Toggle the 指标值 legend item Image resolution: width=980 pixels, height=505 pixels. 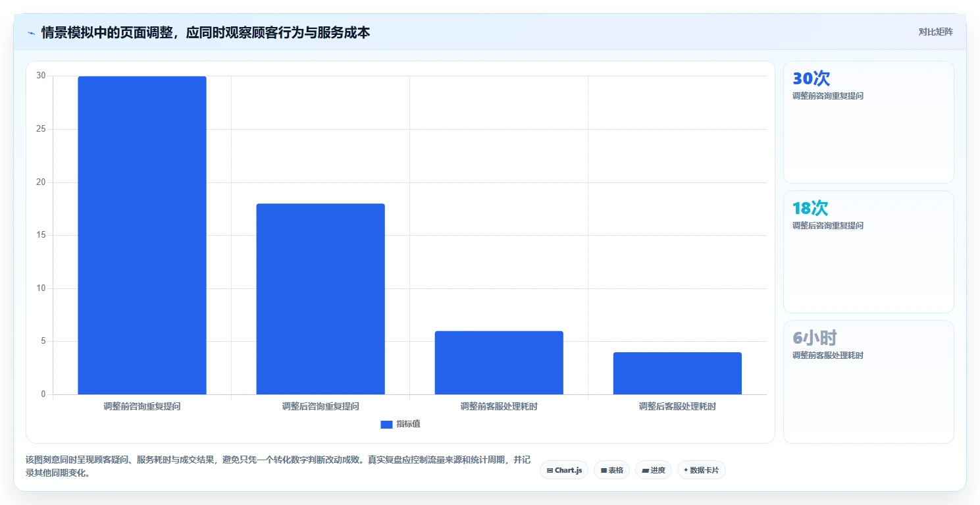click(400, 424)
